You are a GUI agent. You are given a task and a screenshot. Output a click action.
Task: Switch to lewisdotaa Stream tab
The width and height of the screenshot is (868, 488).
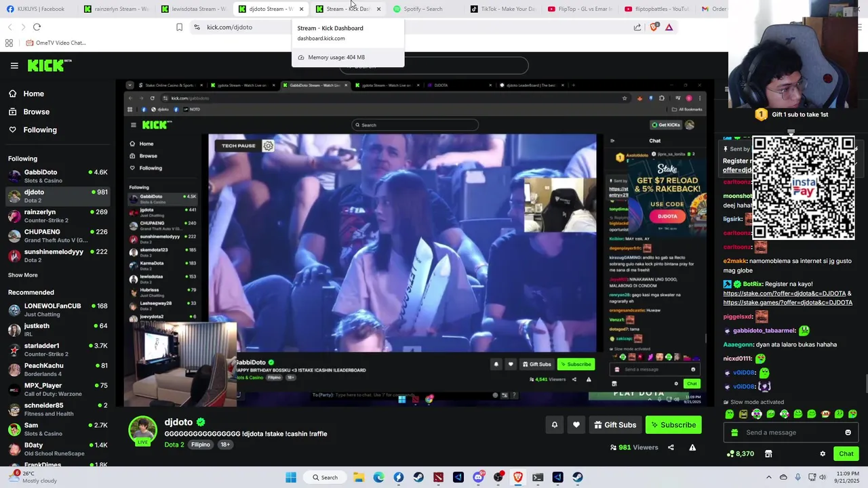(x=195, y=9)
